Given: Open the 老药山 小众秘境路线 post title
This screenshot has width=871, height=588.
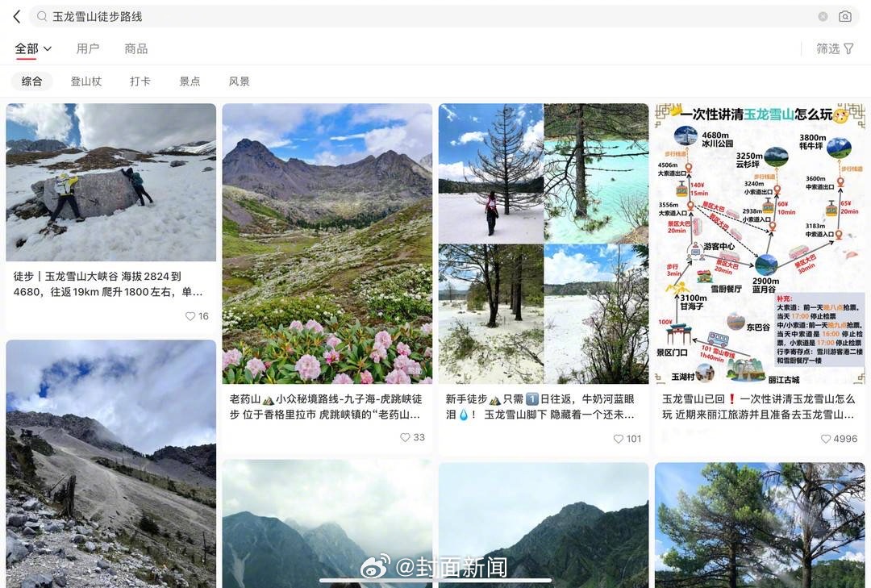Looking at the screenshot, I should coord(327,407).
